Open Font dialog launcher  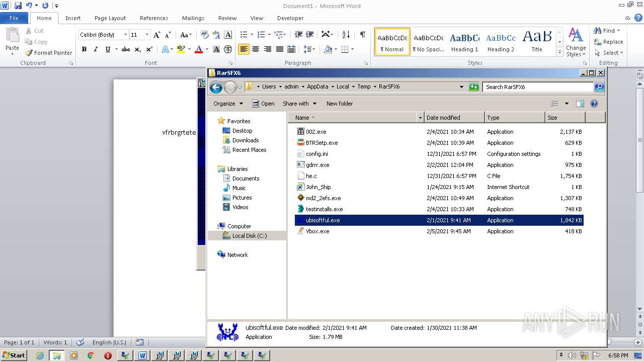[230, 63]
